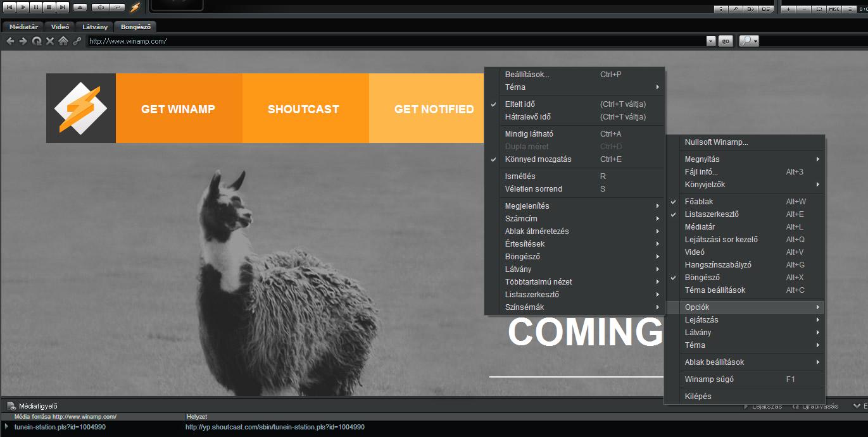Click the wrench config button
This screenshot has height=437, width=868.
[x=736, y=9]
